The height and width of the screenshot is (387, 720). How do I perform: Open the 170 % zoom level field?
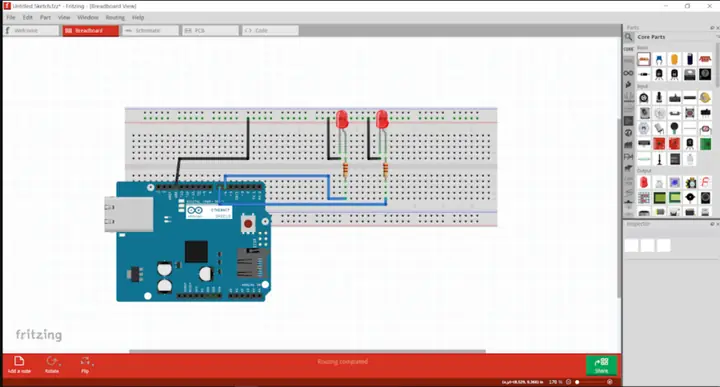point(556,382)
